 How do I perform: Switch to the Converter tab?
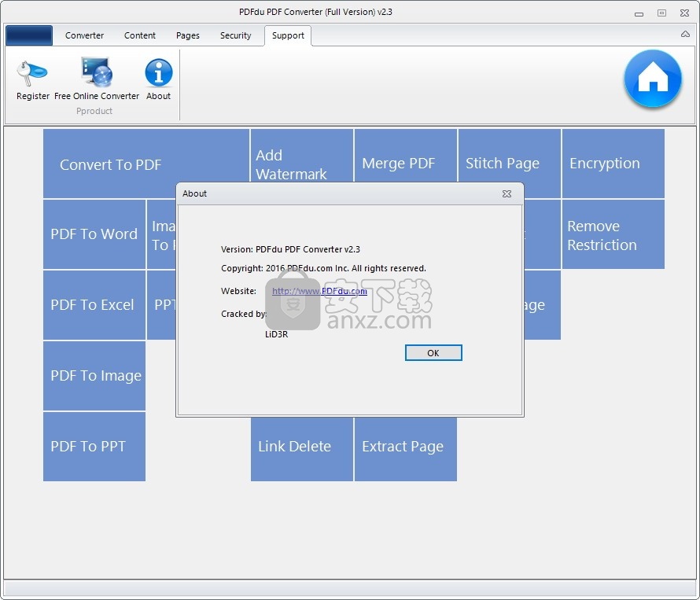coord(84,35)
